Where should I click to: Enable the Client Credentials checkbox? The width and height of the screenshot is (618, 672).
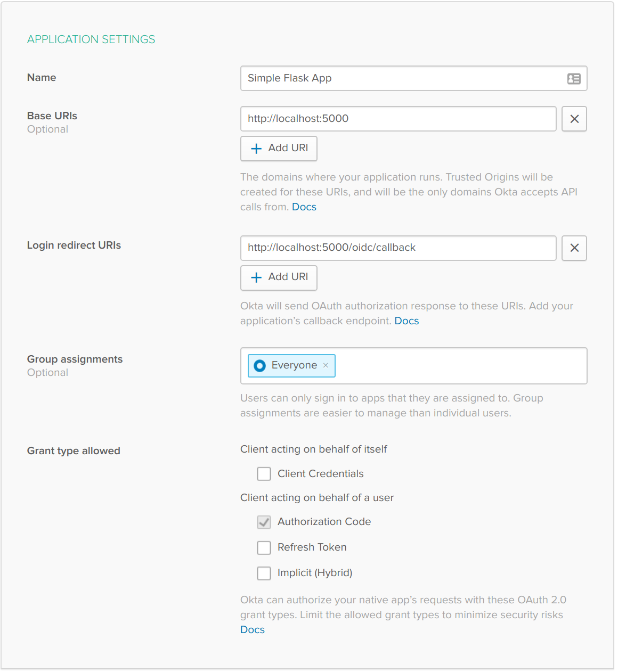tap(264, 474)
